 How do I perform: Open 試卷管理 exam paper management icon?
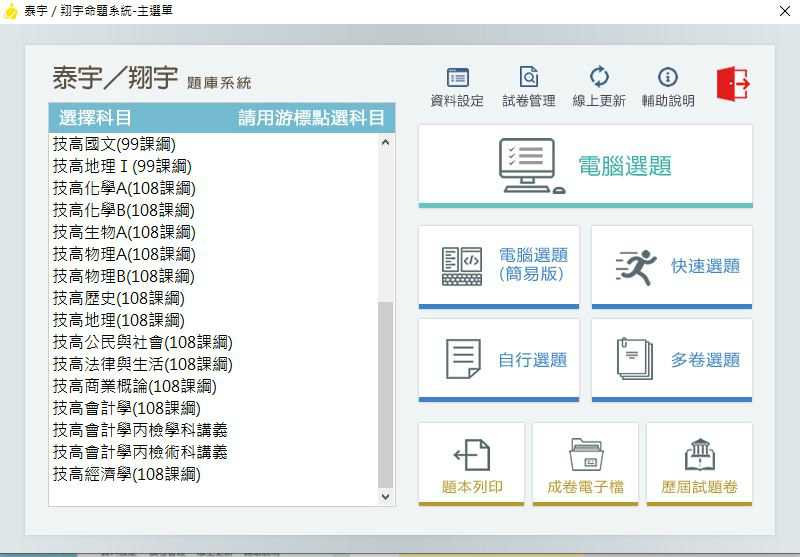coord(529,87)
